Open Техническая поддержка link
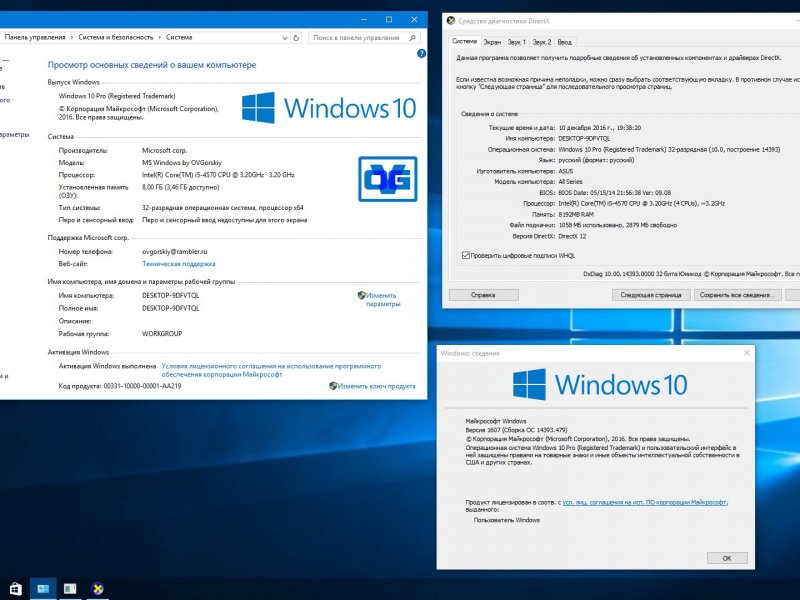The image size is (800, 600). click(x=179, y=264)
